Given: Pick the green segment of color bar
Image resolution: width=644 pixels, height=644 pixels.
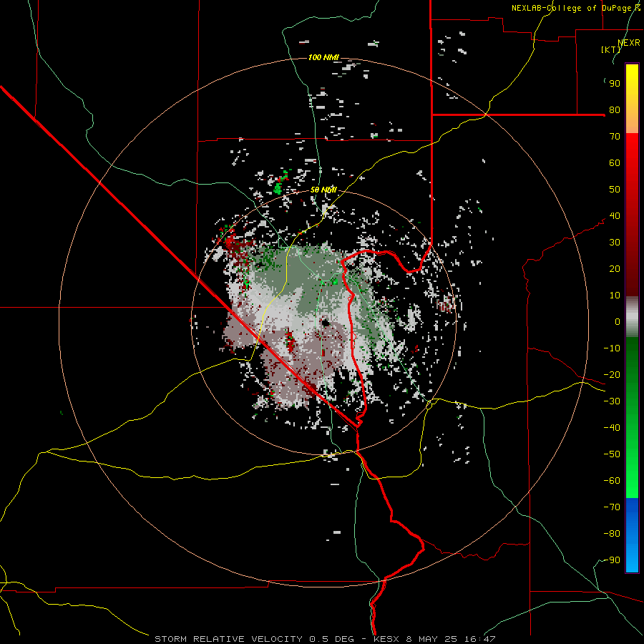Looking at the screenshot, I should coord(632,418).
